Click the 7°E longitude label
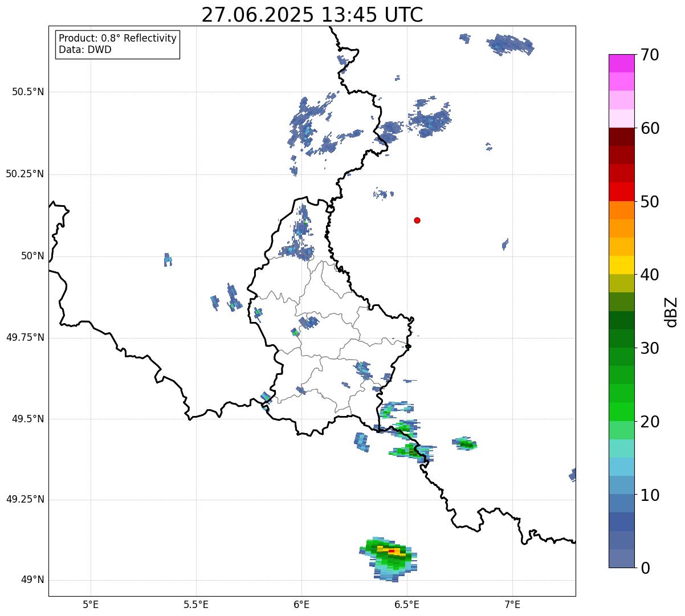This screenshot has height=616, width=685. point(512,605)
